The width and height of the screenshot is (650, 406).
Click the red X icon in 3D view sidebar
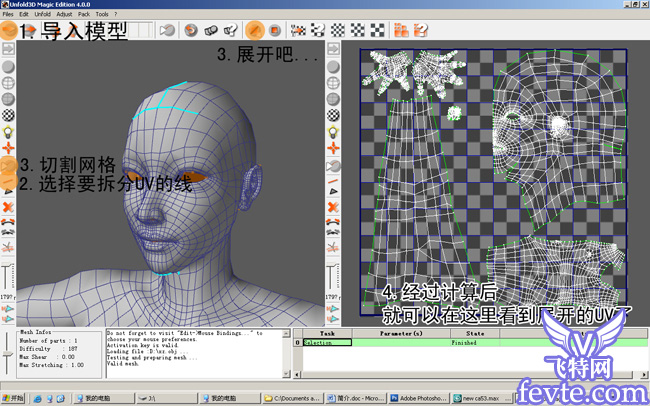(x=8, y=207)
